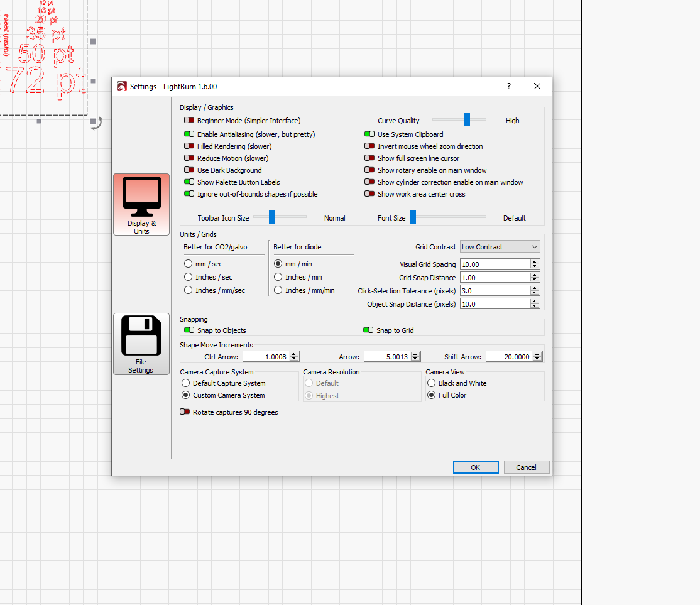Open the Display & Units settings page
This screenshot has width=700, height=605.
(x=141, y=205)
